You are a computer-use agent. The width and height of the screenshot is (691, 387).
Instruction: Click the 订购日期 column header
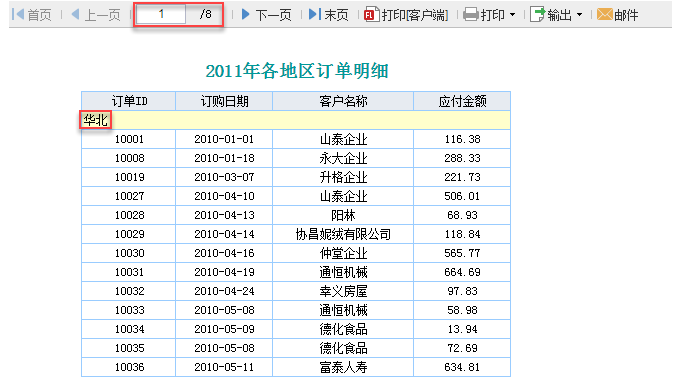tap(224, 101)
